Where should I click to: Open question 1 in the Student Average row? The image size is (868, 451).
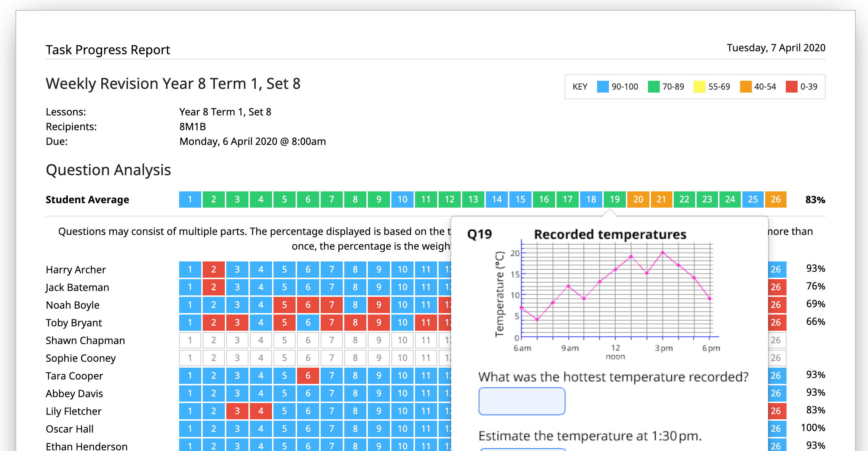coord(190,200)
